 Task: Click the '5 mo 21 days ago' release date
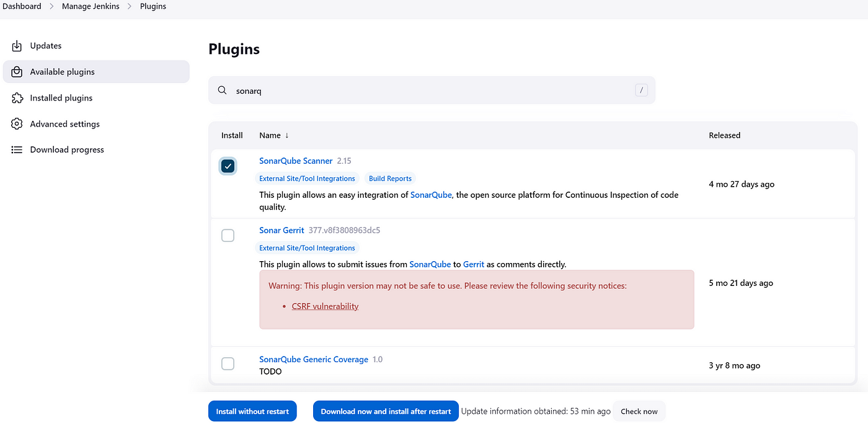741,283
